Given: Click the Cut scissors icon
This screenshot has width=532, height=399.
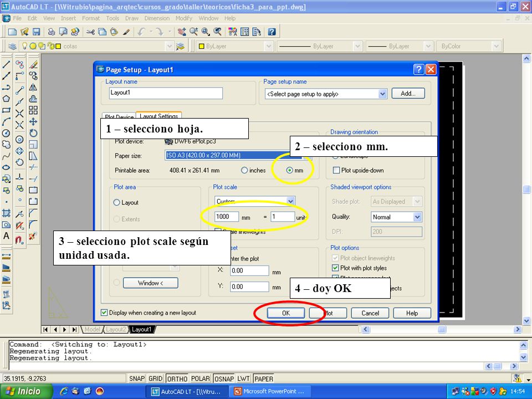Looking at the screenshot, I should tap(90, 32).
